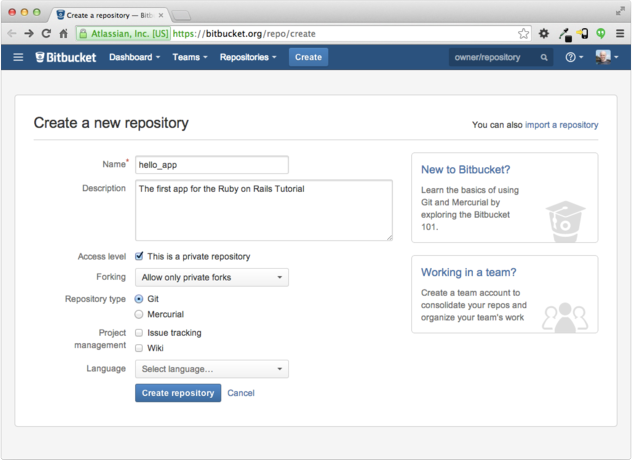
Task: Expand the Select language dropdown
Action: pos(212,370)
